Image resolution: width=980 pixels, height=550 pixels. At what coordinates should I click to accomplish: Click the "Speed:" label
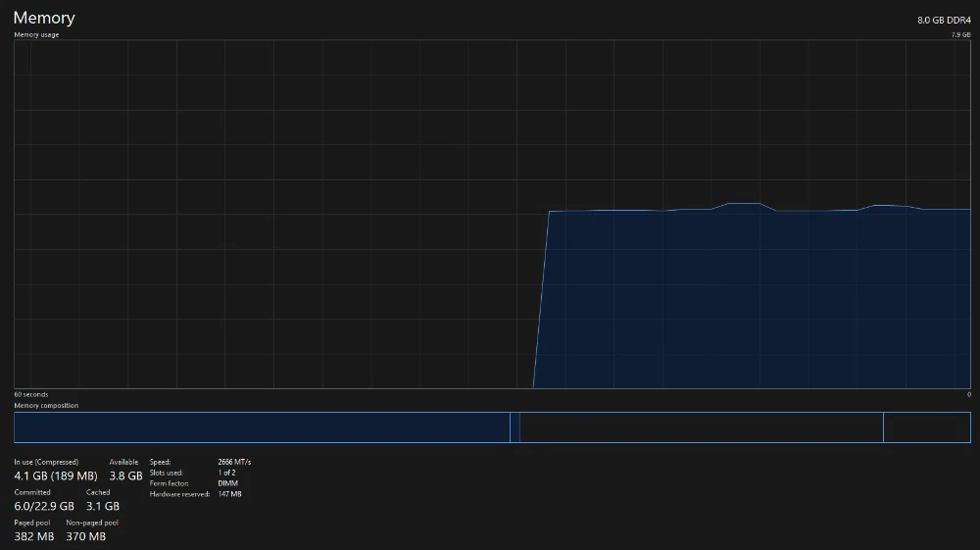pyautogui.click(x=160, y=462)
